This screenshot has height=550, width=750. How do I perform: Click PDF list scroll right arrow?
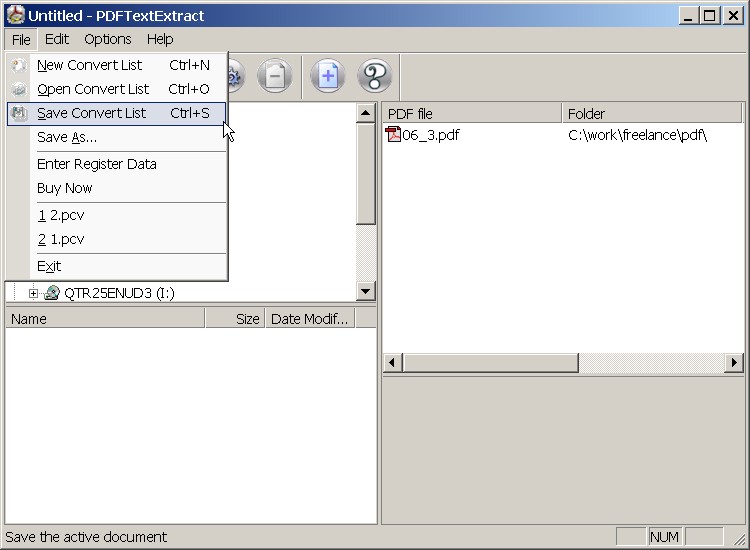click(x=734, y=363)
